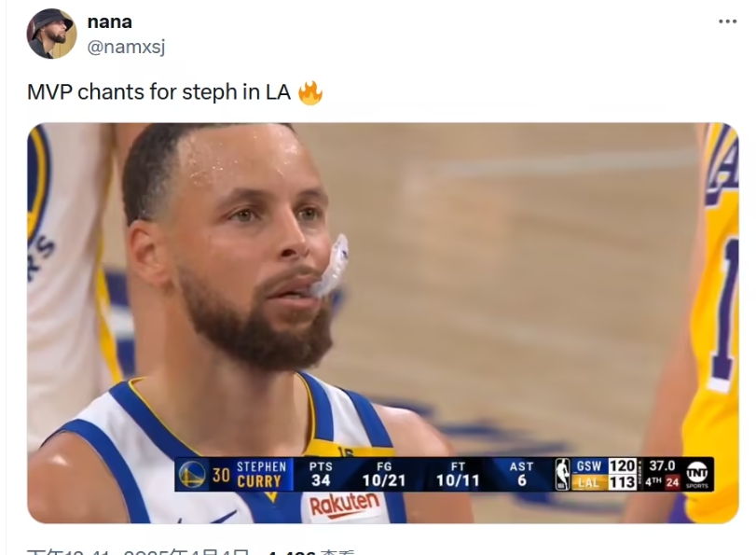Click the LAL 113 score on the scoreboard
The height and width of the screenshot is (555, 756).
[606, 482]
